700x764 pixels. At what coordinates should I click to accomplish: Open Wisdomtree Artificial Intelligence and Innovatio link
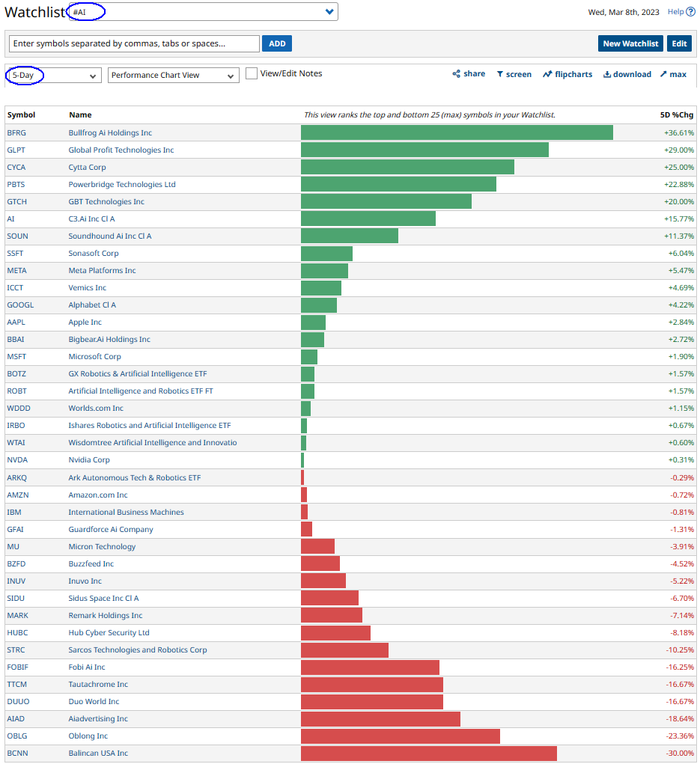pyautogui.click(x=153, y=442)
